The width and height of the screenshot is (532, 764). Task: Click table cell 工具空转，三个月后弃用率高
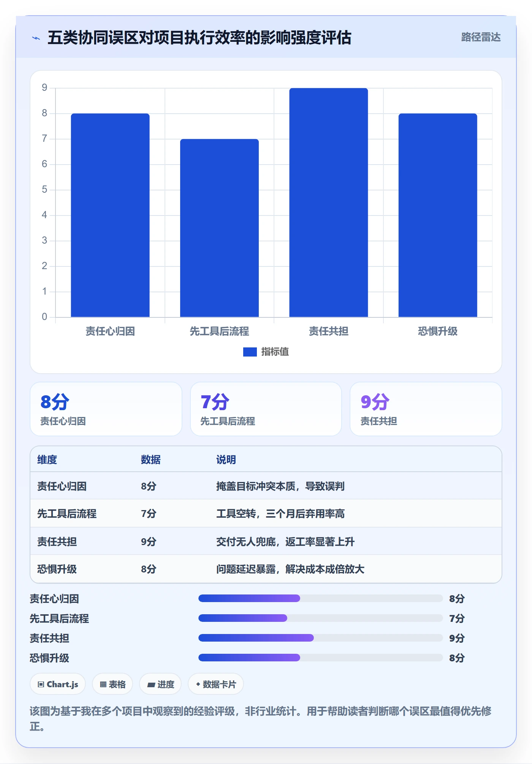click(x=280, y=514)
